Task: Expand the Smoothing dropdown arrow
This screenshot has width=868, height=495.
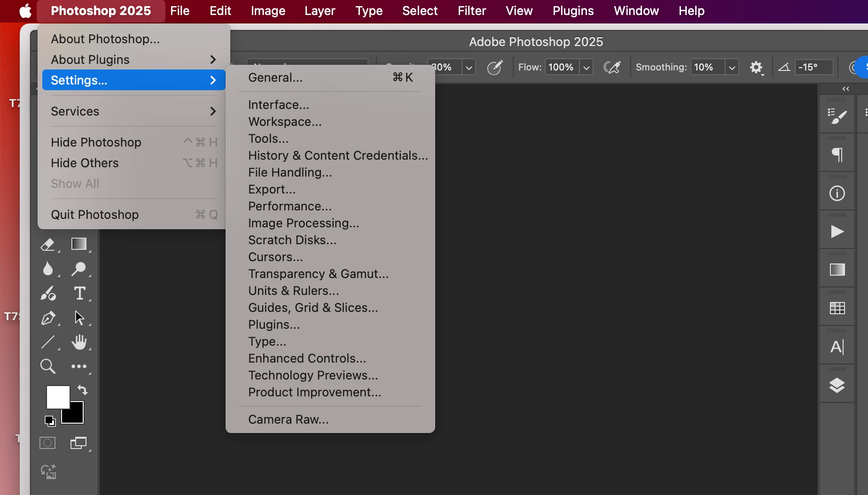Action: click(732, 68)
